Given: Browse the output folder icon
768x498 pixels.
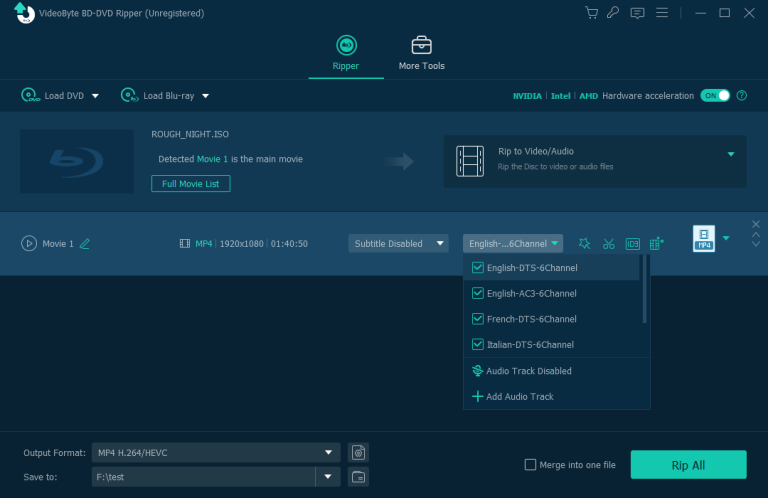Looking at the screenshot, I should (358, 476).
